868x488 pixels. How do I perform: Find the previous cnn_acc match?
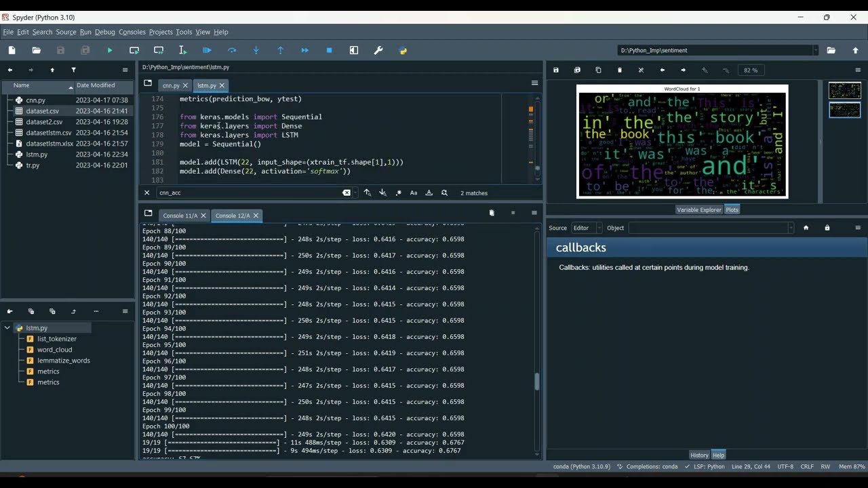pos(368,192)
